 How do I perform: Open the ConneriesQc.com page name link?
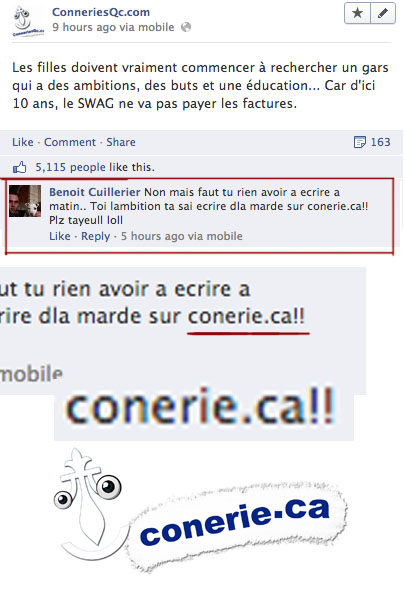coord(101,12)
